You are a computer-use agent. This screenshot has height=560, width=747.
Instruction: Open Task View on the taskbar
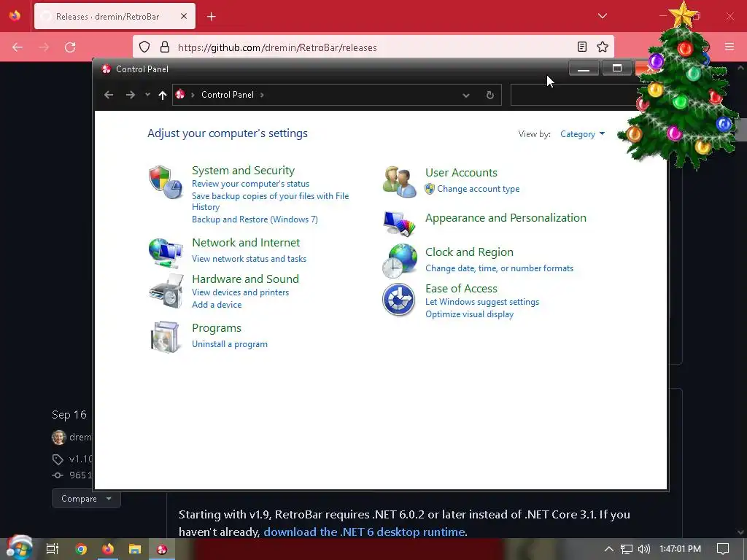coord(52,549)
